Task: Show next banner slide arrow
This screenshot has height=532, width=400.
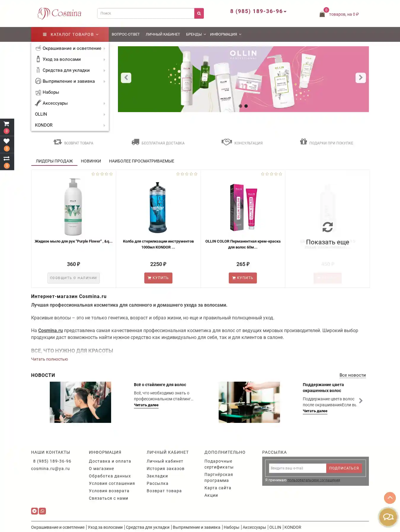Action: 361,78
